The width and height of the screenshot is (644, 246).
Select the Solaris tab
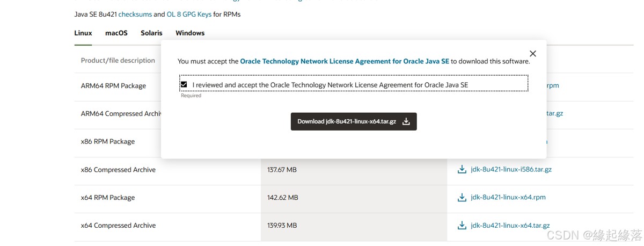151,33
